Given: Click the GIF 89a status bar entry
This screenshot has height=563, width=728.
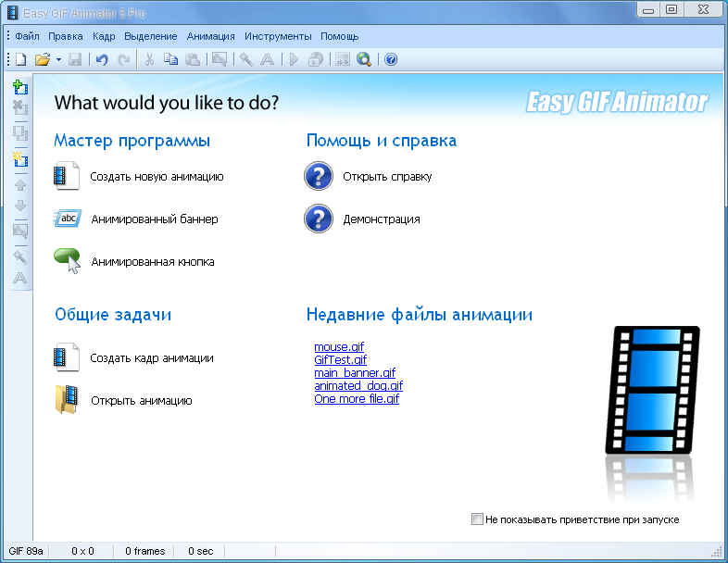Looking at the screenshot, I should tap(26, 551).
